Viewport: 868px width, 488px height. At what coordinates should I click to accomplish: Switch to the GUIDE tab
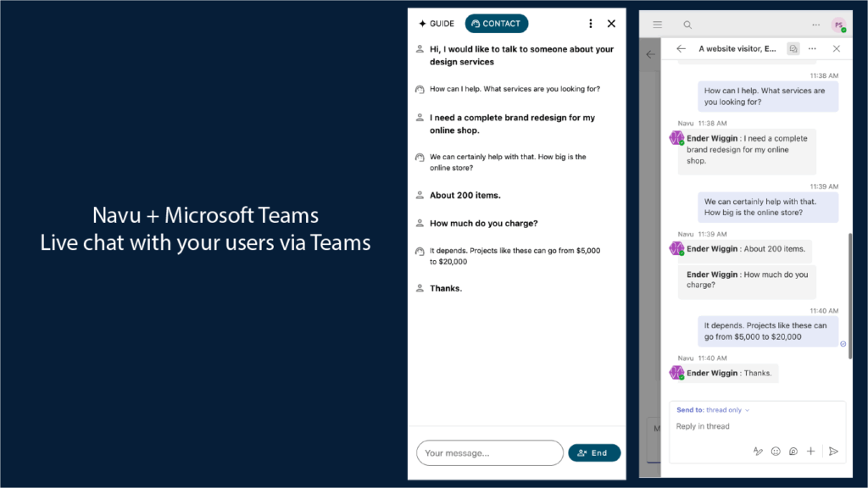click(437, 24)
